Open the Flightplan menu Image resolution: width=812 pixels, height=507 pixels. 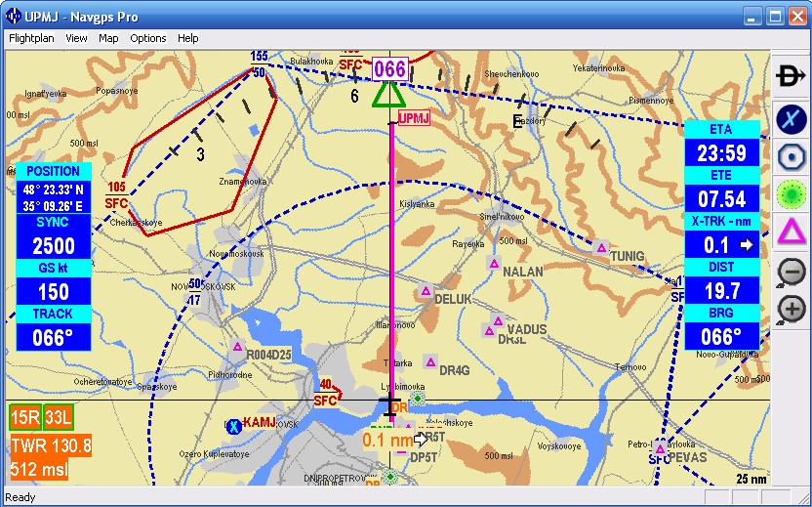pyautogui.click(x=32, y=38)
